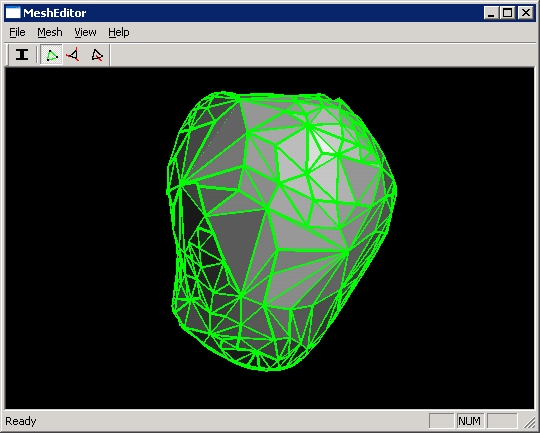Click the empty status pane right of NUM

502,421
